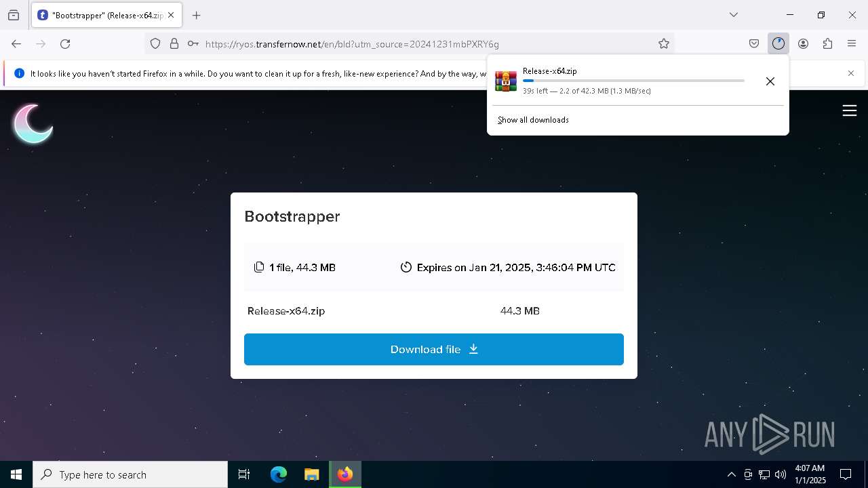The width and height of the screenshot is (868, 488).
Task: Click the moon logo
Action: click(x=33, y=123)
